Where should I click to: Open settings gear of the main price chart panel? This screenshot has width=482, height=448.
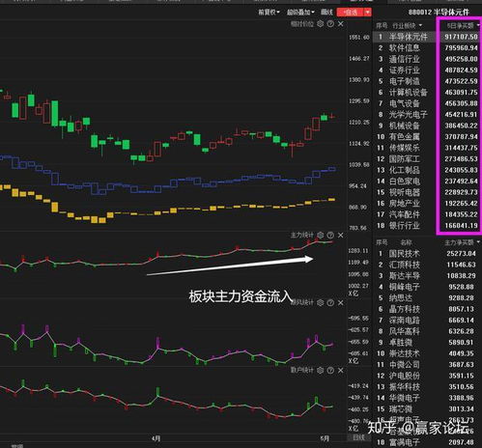point(320,24)
